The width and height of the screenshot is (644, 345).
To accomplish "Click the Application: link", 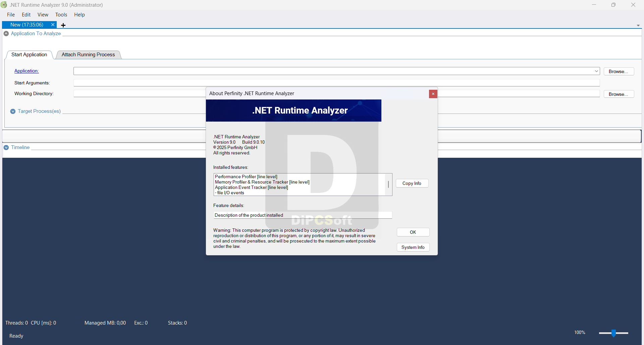I will (x=26, y=71).
